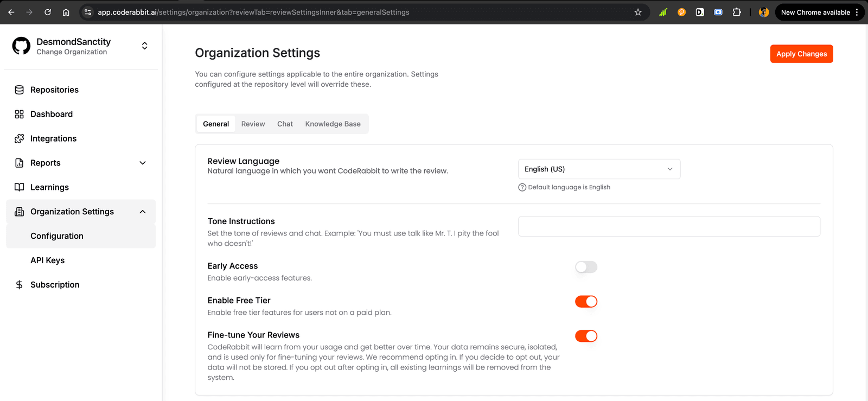
Task: Disable the Enable Free Tier toggle
Action: pos(586,302)
